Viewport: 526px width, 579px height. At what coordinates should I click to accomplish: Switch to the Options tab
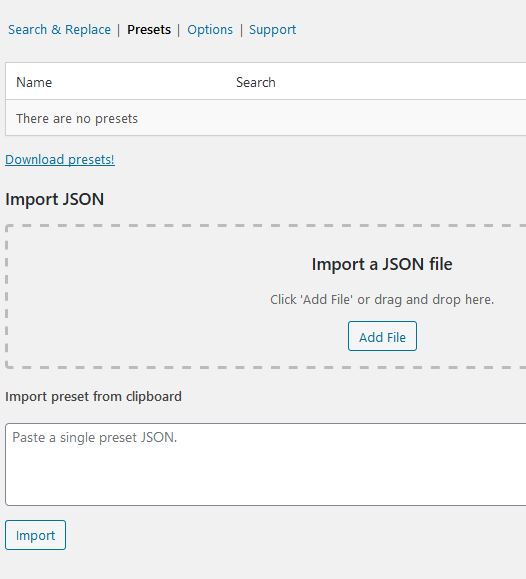pos(210,30)
